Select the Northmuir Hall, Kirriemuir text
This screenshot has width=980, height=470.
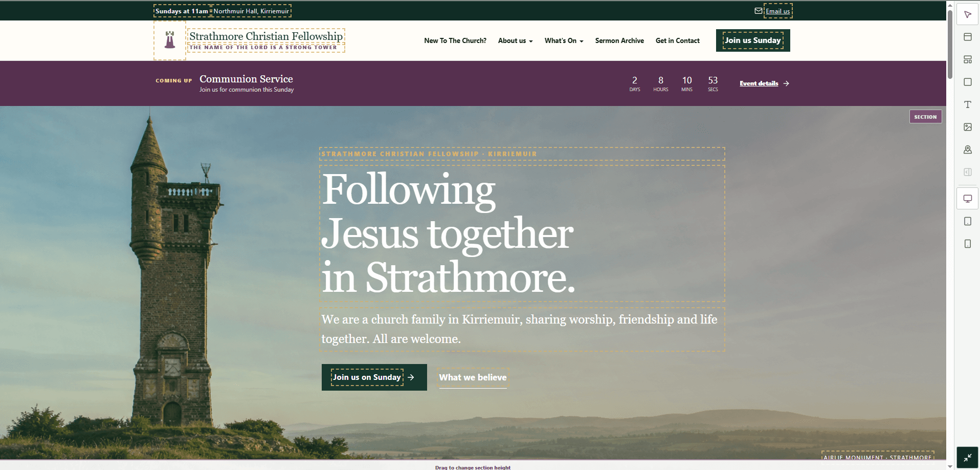pos(251,11)
